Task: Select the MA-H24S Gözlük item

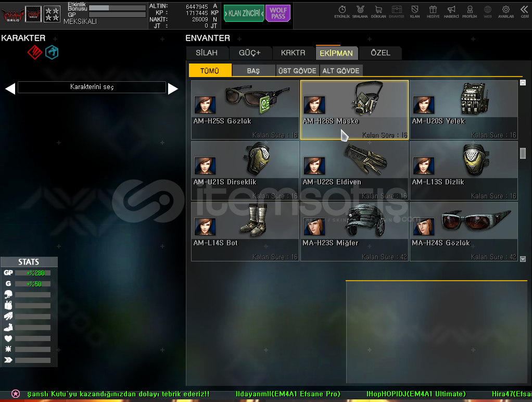Action: [x=464, y=232]
